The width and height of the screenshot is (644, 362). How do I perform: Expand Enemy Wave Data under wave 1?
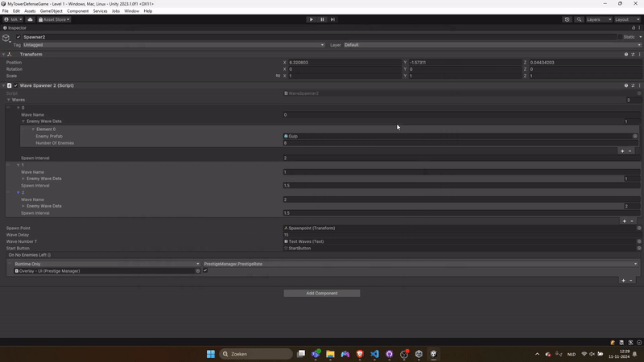23,179
